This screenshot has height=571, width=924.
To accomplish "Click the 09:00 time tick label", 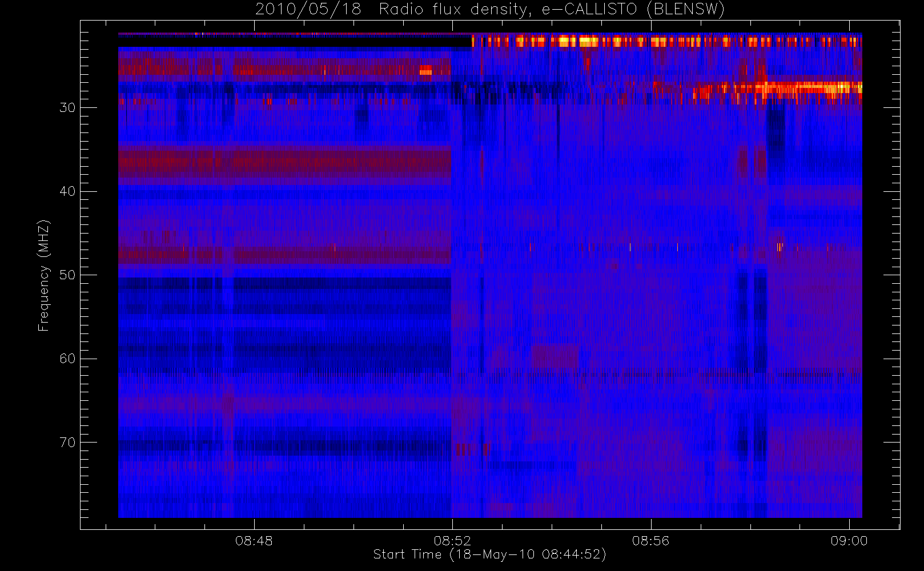I will (849, 541).
